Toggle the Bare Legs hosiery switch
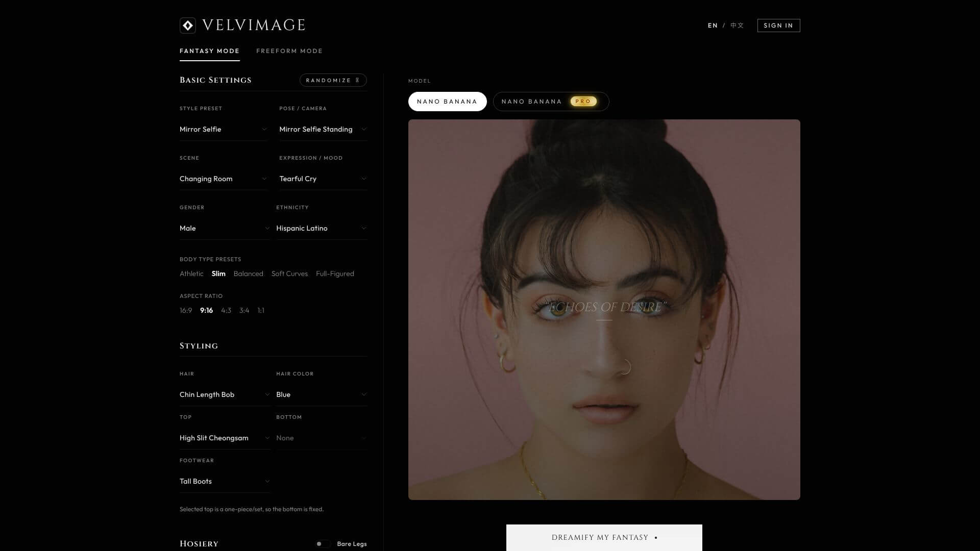The image size is (980, 551). [x=322, y=544]
